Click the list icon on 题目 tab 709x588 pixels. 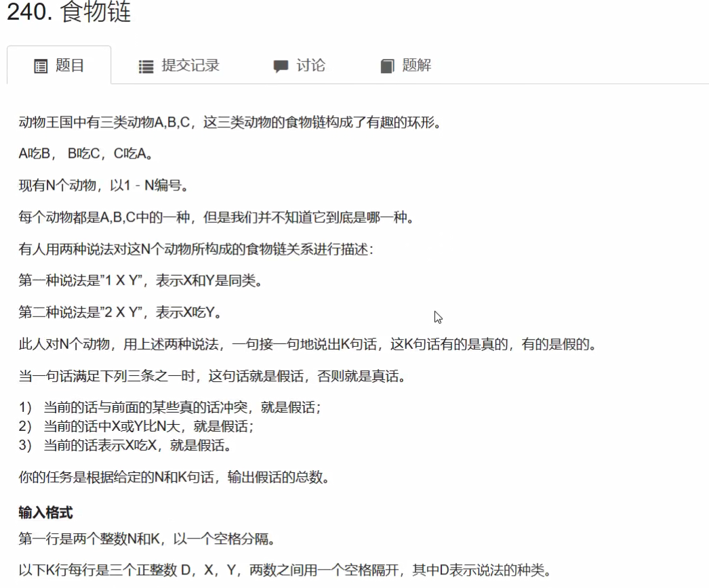(41, 66)
